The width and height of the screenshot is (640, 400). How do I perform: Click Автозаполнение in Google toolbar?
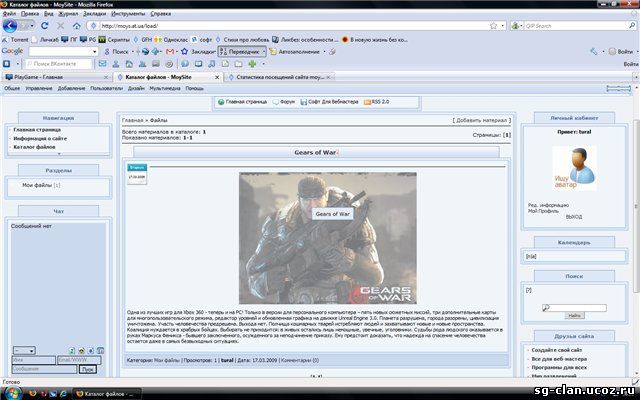294,51
